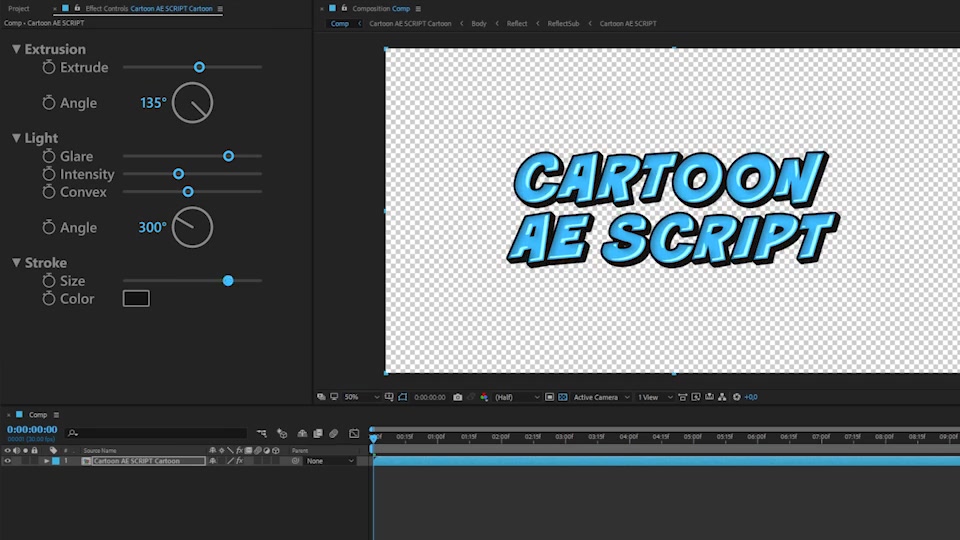Viewport: 960px width, 540px height.
Task: Open Composition panel menu icon
Action: click(418, 9)
